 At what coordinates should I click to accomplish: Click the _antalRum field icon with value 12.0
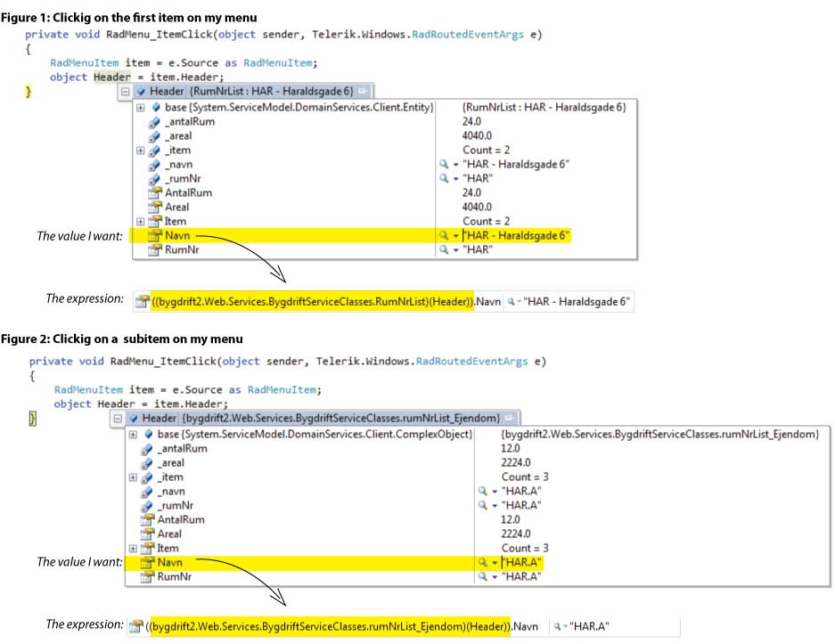(x=147, y=449)
